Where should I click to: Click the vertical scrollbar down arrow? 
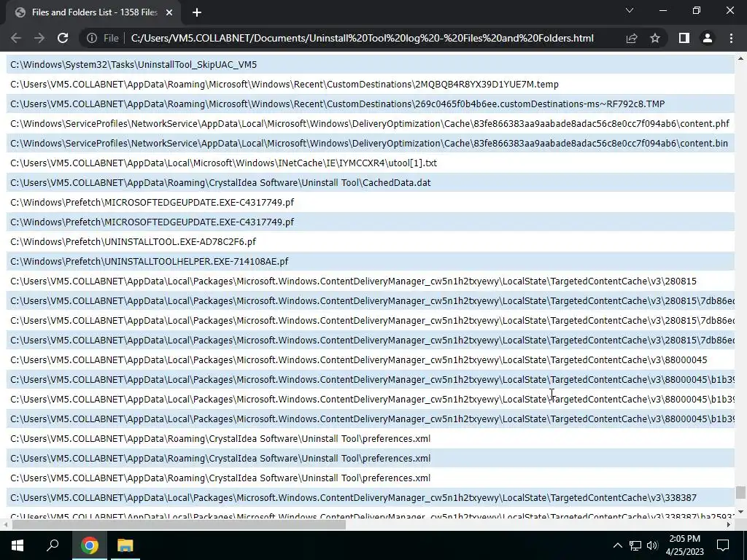740,513
